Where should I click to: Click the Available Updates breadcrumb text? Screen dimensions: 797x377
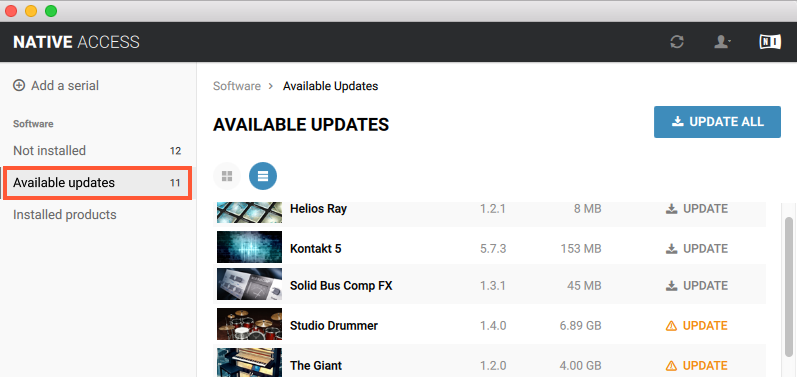pyautogui.click(x=330, y=86)
